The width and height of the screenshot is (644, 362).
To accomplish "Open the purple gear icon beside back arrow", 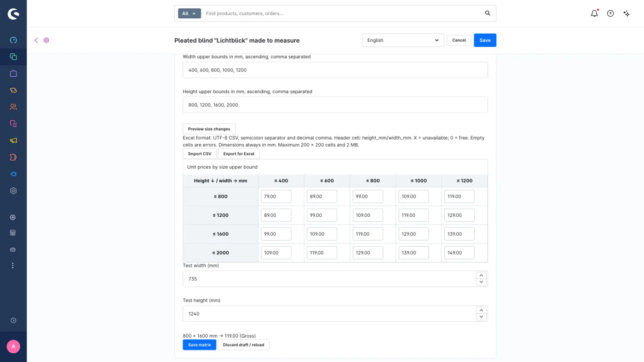I will click(x=46, y=40).
